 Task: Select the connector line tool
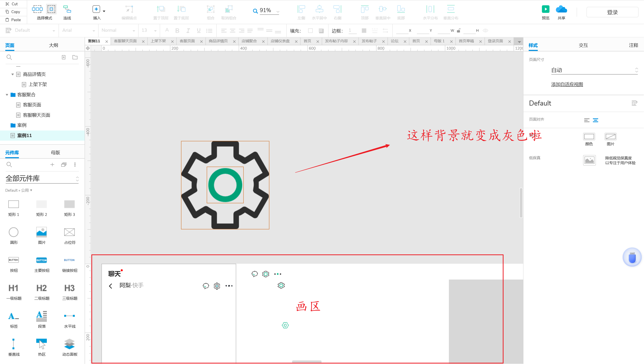(x=67, y=9)
